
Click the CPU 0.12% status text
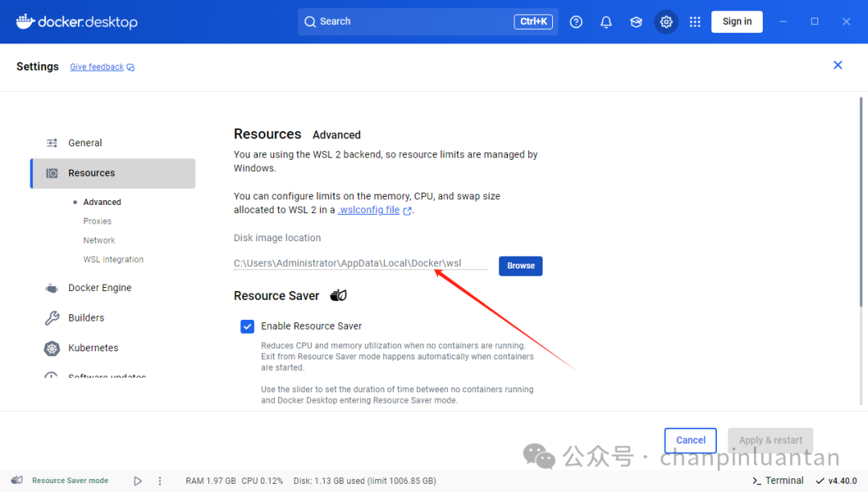[262, 481]
